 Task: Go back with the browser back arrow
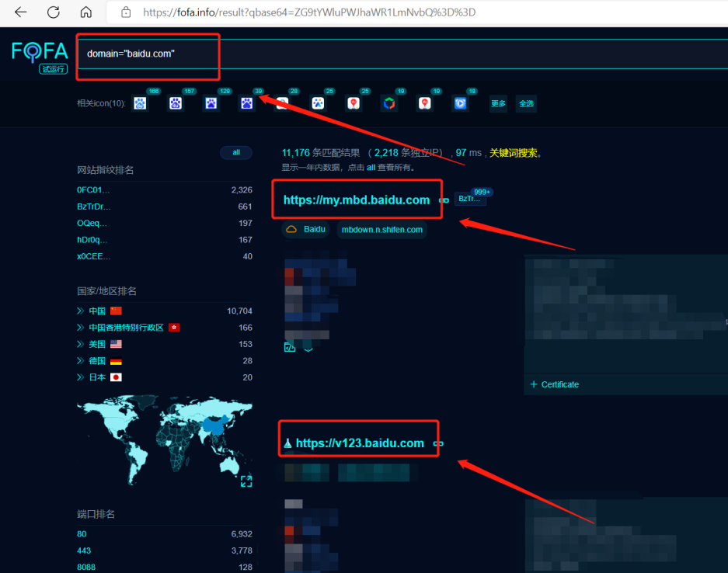(x=21, y=12)
